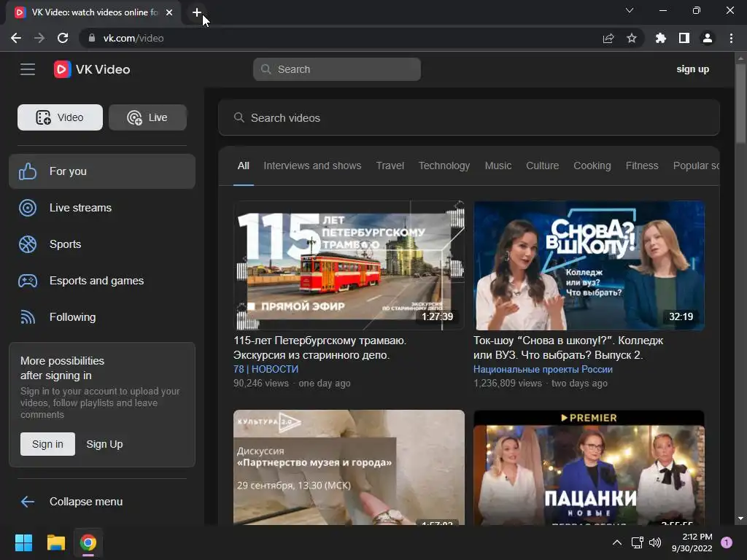Click the Live streams target icon
Viewport: 747px width, 560px height.
tap(28, 208)
